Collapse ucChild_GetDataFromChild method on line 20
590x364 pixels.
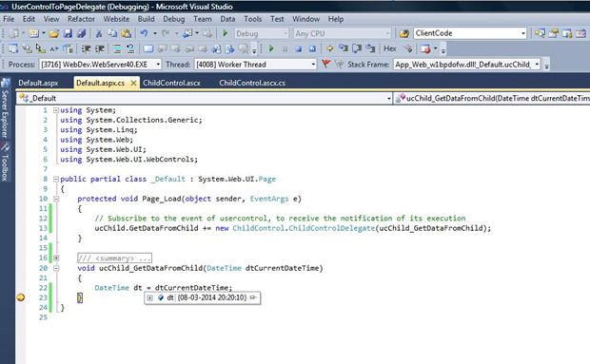(x=56, y=268)
